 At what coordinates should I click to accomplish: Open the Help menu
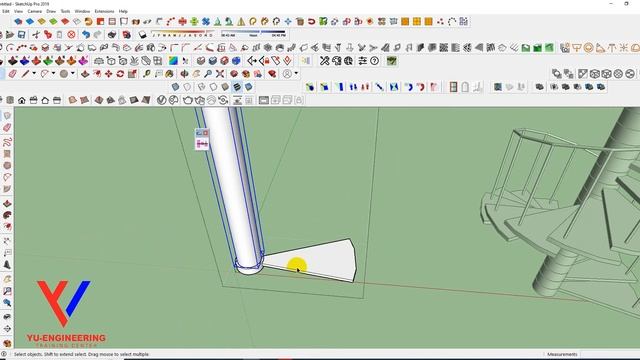tap(123, 11)
